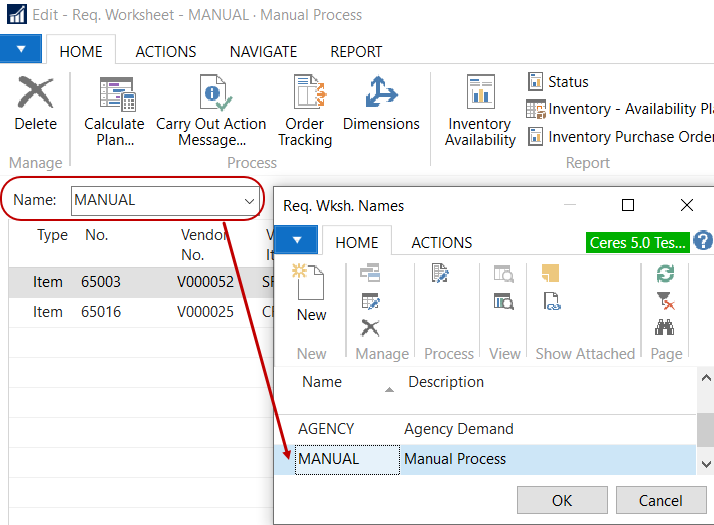The height and width of the screenshot is (525, 714).
Task: Expand the Name dropdown showing MANUAL
Action: (249, 200)
